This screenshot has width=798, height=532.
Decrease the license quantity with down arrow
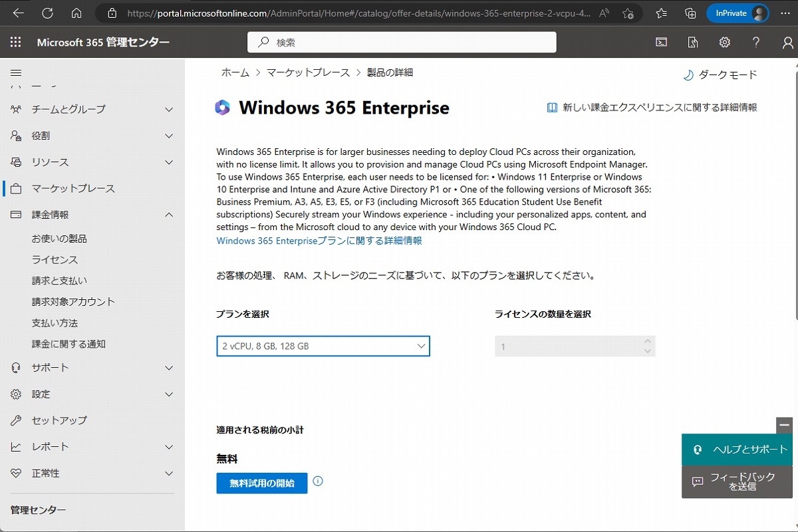648,350
